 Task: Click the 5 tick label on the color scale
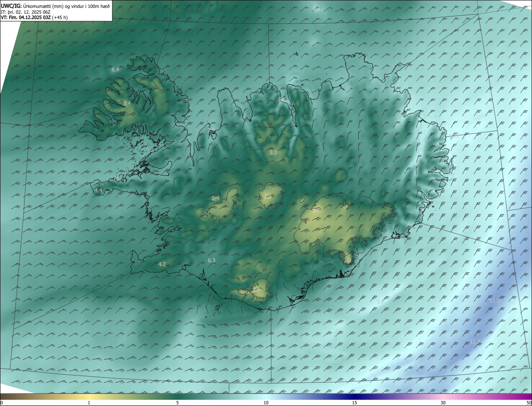(177, 403)
